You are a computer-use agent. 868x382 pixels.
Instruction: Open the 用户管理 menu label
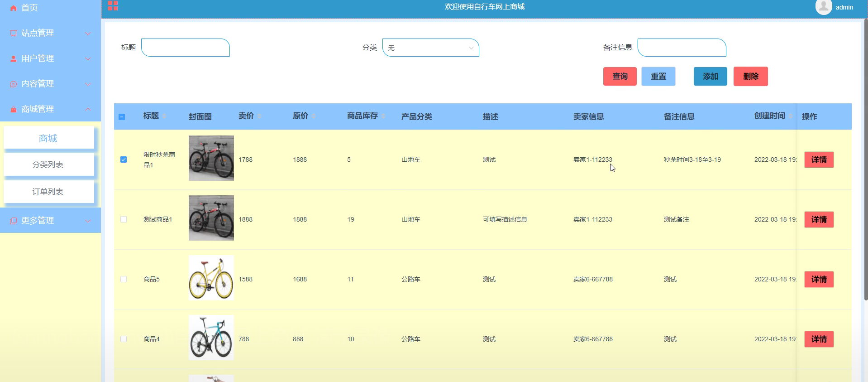[x=38, y=58]
